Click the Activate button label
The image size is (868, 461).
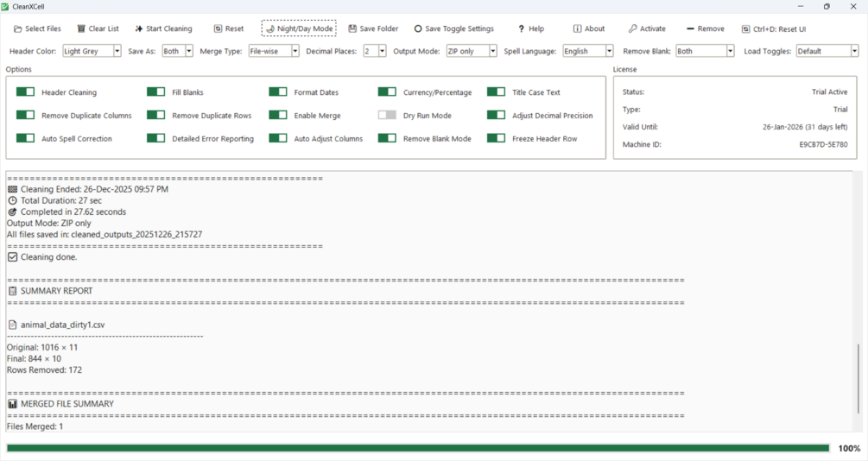point(653,28)
